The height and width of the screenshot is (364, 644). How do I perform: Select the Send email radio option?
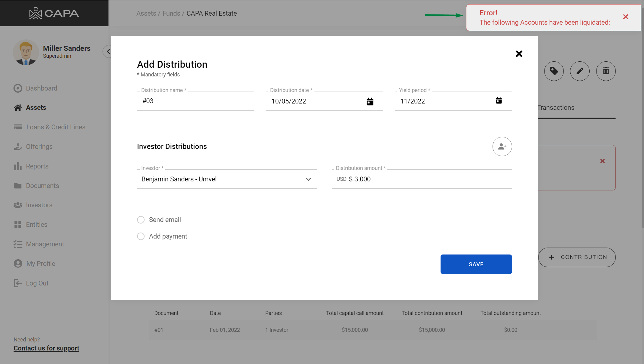point(141,220)
